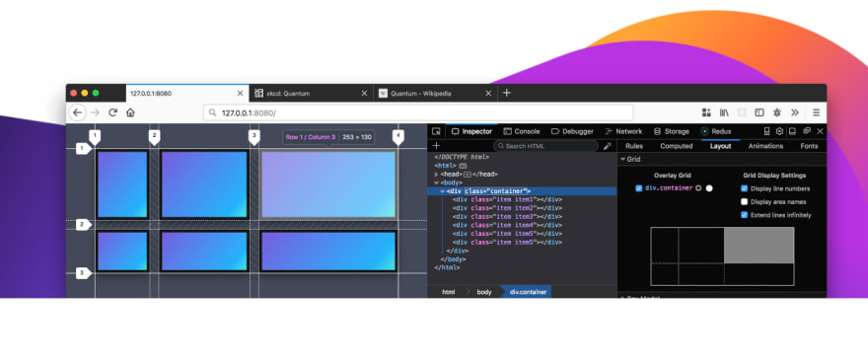Image resolution: width=868 pixels, height=362 pixels.
Task: Open a new browser tab
Action: pyautogui.click(x=506, y=93)
